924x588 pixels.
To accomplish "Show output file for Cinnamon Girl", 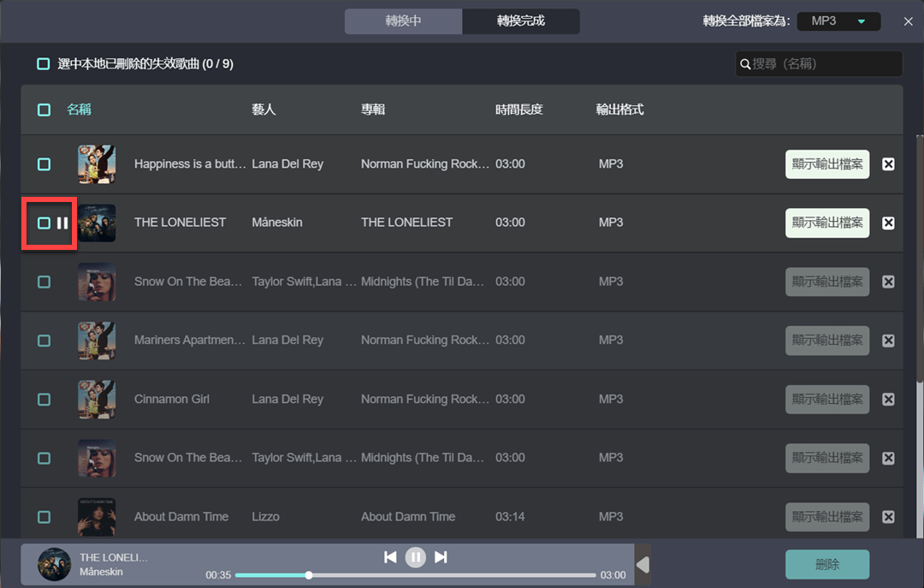I will tap(826, 399).
